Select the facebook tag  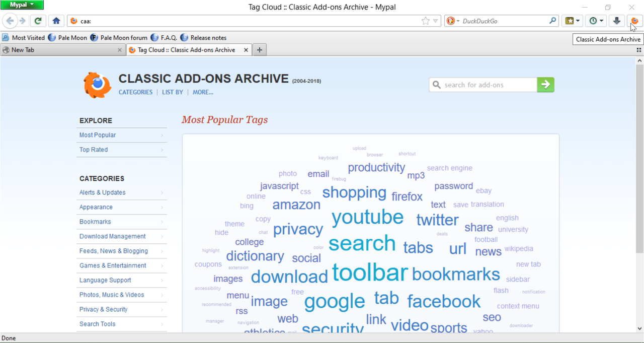click(x=444, y=301)
